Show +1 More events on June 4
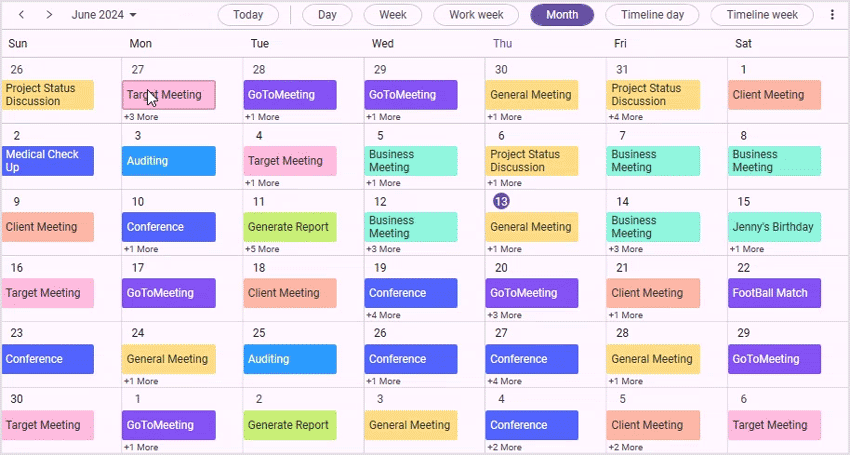The width and height of the screenshot is (850, 455). (262, 183)
